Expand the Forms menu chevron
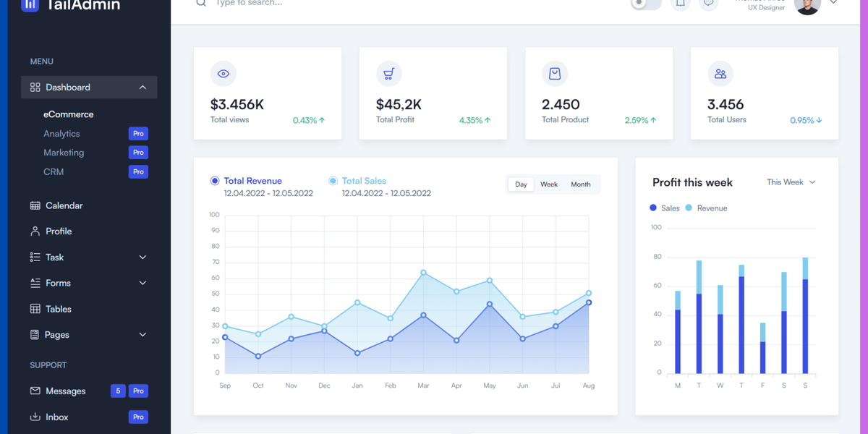This screenshot has width=868, height=434. 142,283
